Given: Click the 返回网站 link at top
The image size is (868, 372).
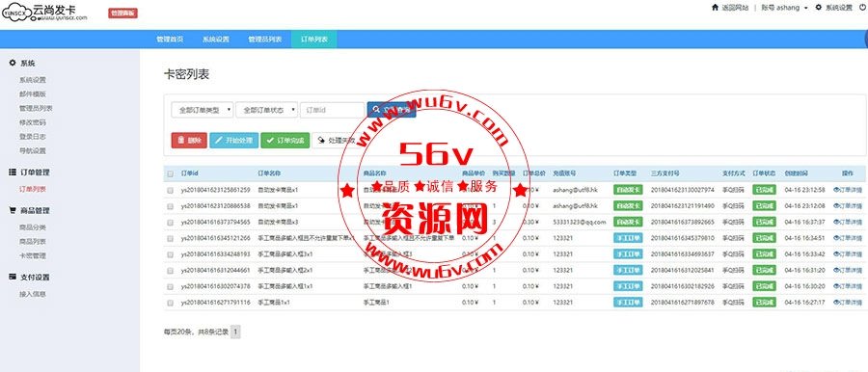Looking at the screenshot, I should (x=735, y=8).
